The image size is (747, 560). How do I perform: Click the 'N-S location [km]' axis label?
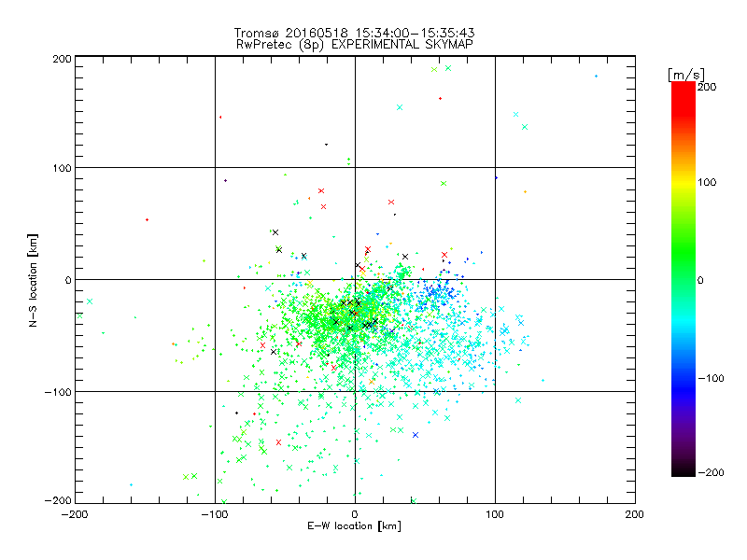[33, 280]
